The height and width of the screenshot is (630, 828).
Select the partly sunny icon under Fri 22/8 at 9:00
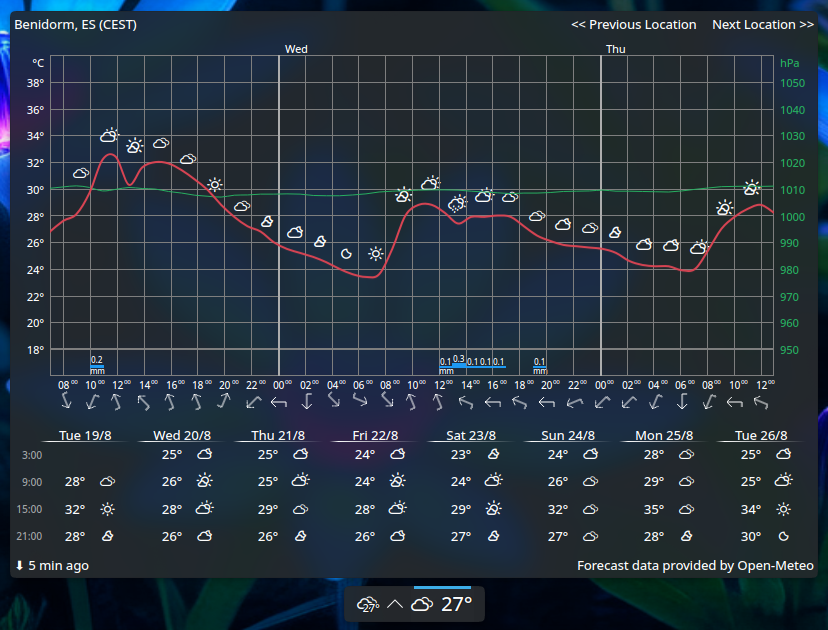pyautogui.click(x=396, y=481)
